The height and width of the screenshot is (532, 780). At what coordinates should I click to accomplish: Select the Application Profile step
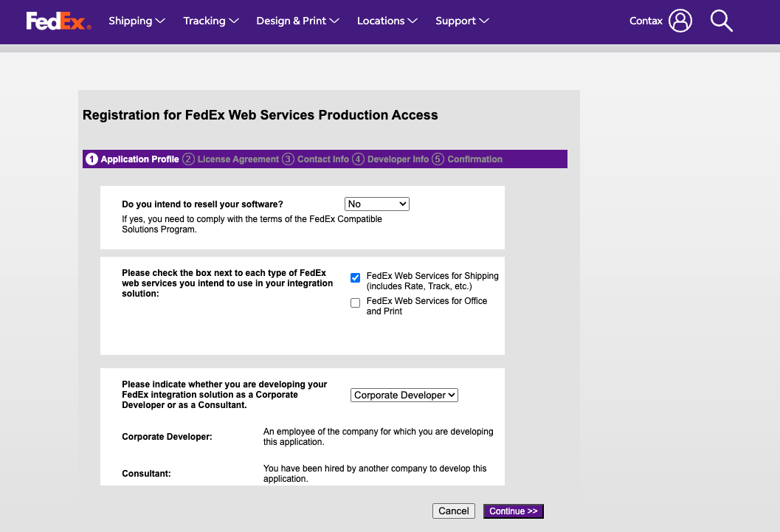point(139,159)
